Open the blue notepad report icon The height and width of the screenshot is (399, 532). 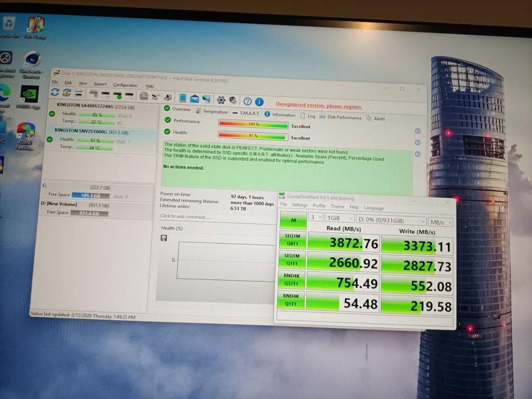(182, 98)
